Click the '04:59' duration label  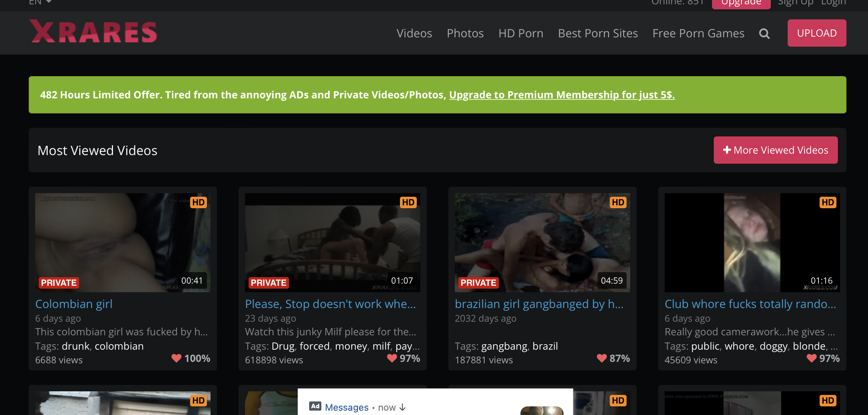(x=612, y=280)
